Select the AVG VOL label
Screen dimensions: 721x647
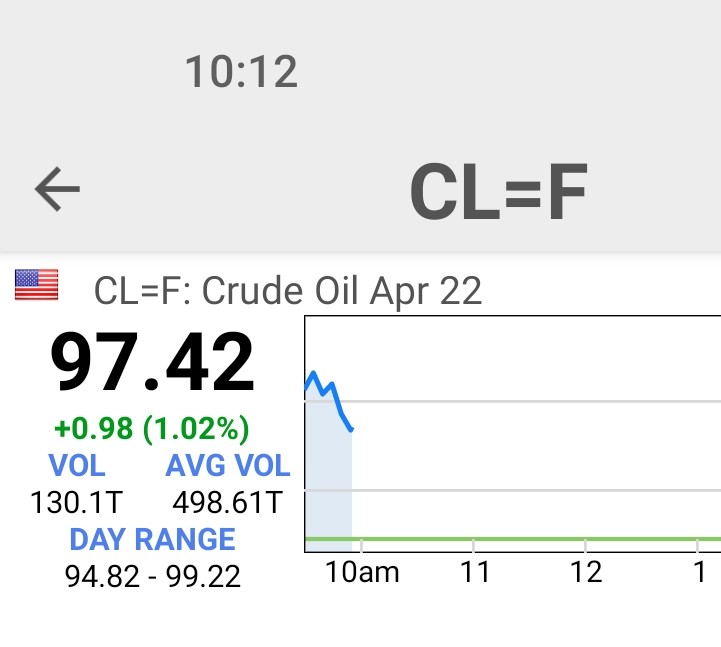[228, 465]
